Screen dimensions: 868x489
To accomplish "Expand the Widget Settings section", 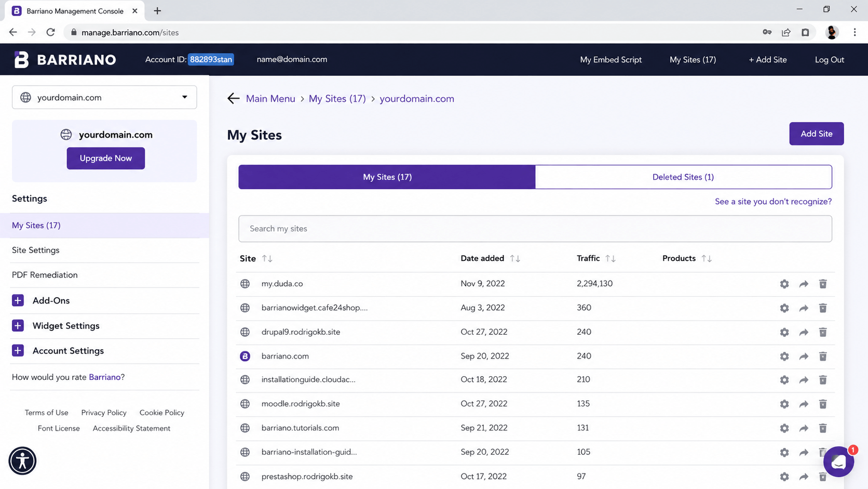I will pyautogui.click(x=18, y=326).
